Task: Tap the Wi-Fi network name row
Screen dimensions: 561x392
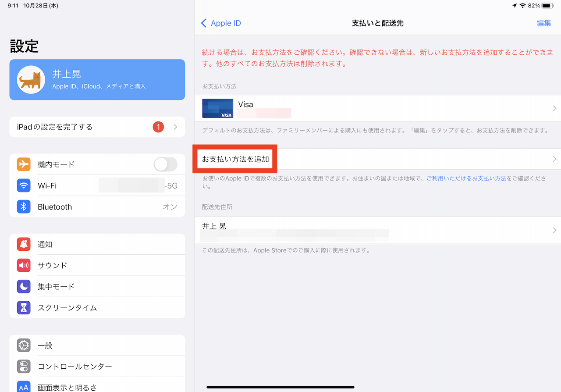Action: point(97,185)
